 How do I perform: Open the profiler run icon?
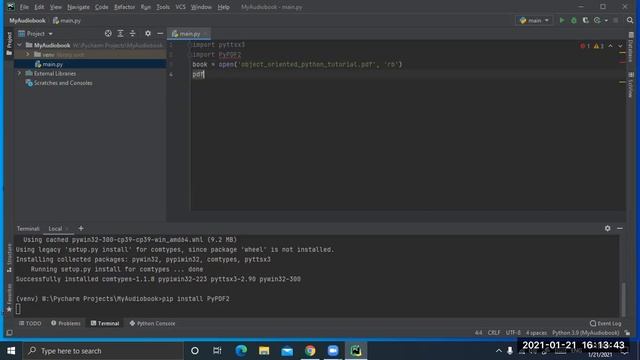[598, 20]
